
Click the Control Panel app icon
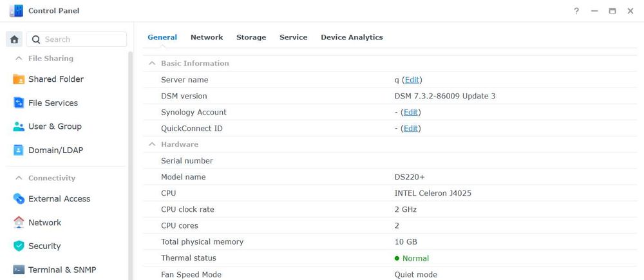click(x=16, y=11)
